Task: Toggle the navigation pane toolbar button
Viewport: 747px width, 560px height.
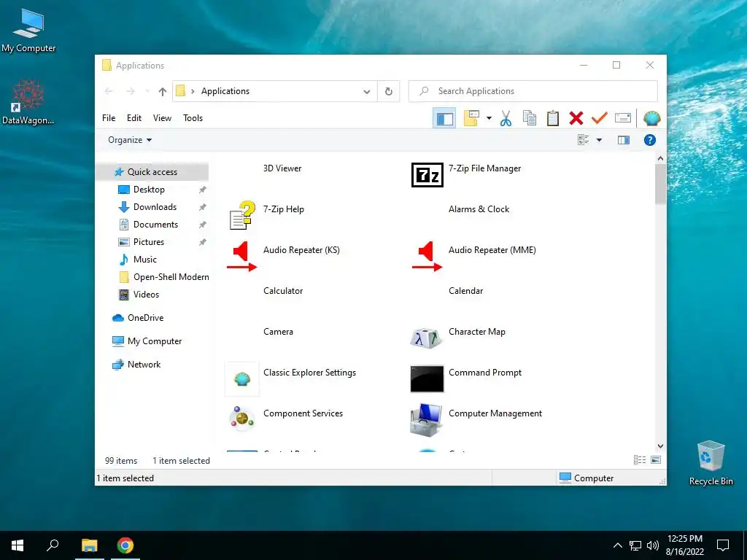Action: 444,118
